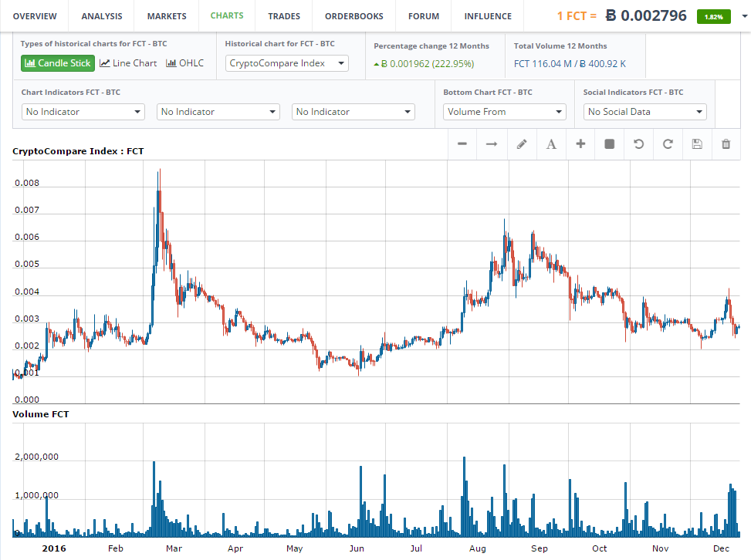Pick the pencil freehand draw tool
Viewport: 751px width, 560px height.
click(521, 144)
